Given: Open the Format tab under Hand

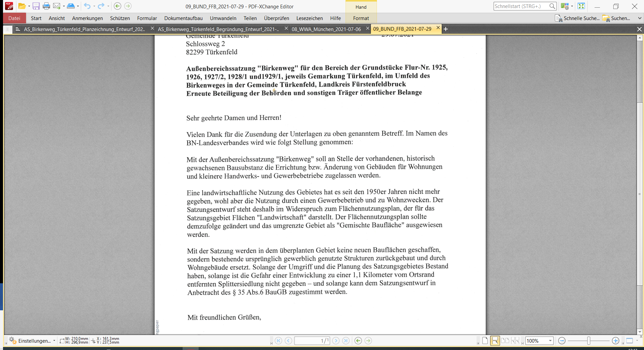Looking at the screenshot, I should pyautogui.click(x=361, y=18).
